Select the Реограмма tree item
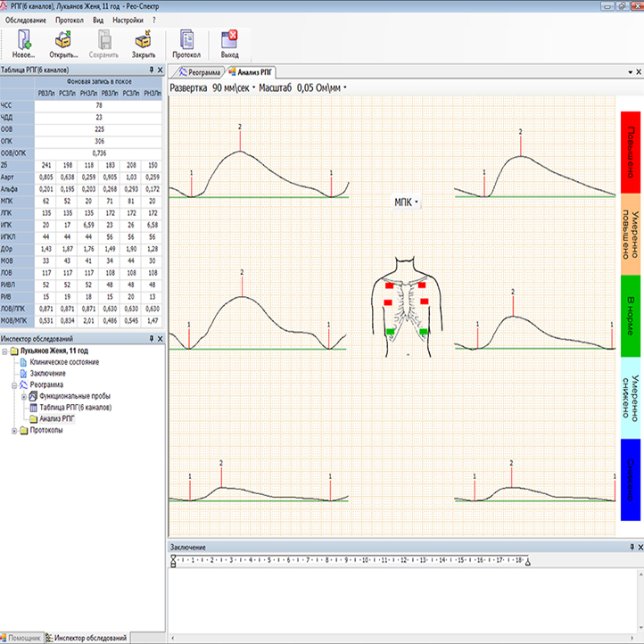 [x=46, y=384]
